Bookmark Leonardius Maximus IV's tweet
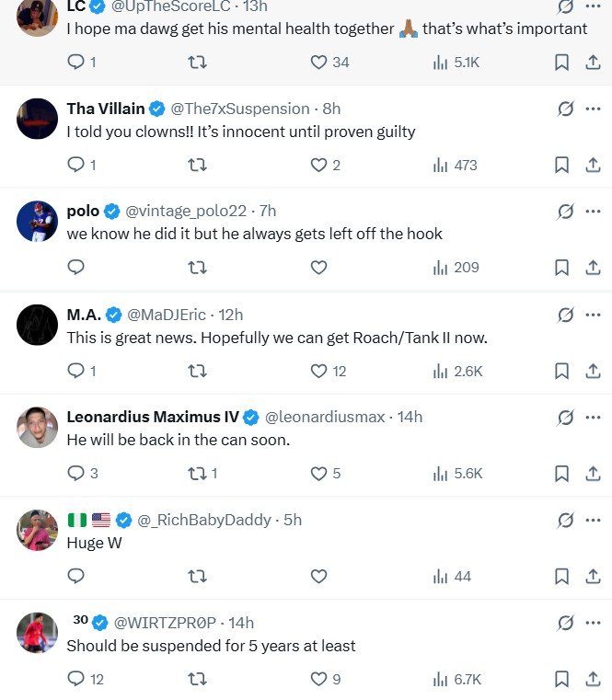Image resolution: width=612 pixels, height=700 pixels. pos(561,474)
